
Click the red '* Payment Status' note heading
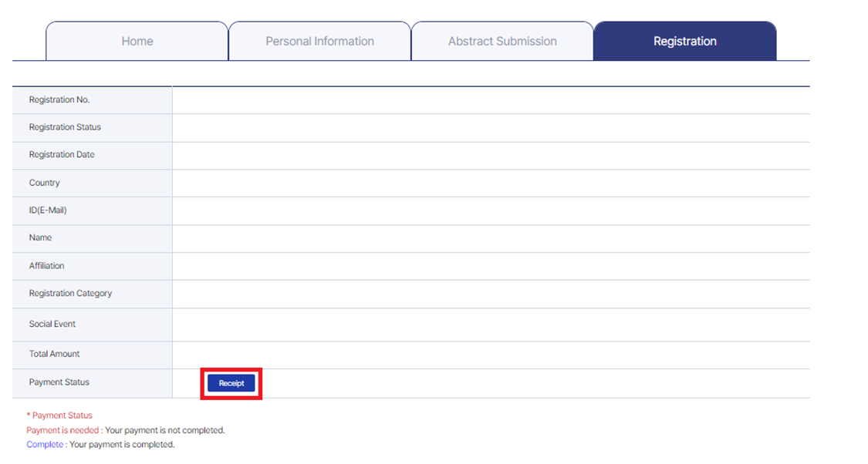pyautogui.click(x=59, y=415)
